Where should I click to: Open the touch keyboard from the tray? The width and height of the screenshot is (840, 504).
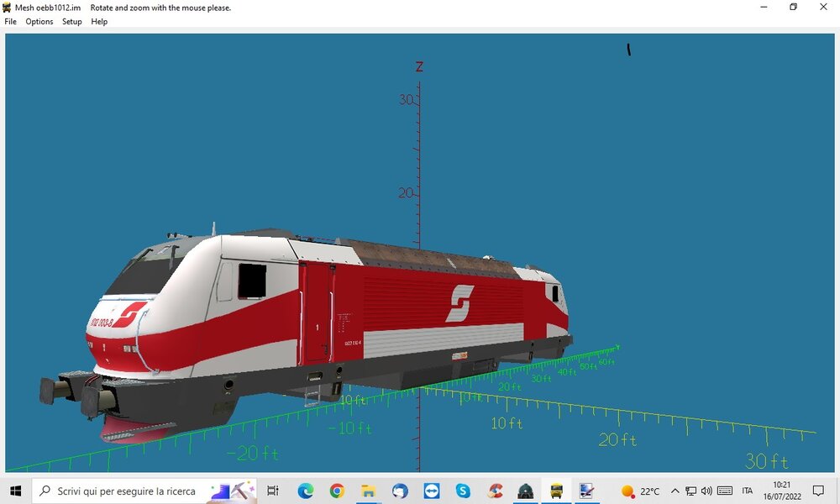725,491
